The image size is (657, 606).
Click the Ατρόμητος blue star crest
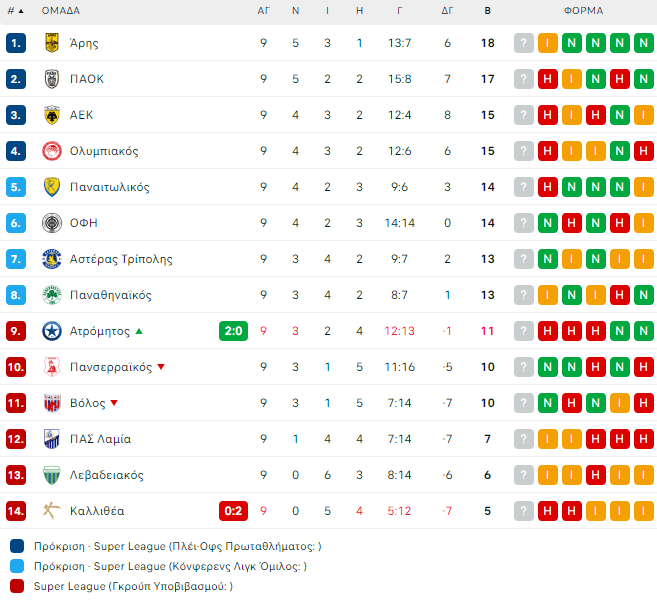(x=52, y=331)
